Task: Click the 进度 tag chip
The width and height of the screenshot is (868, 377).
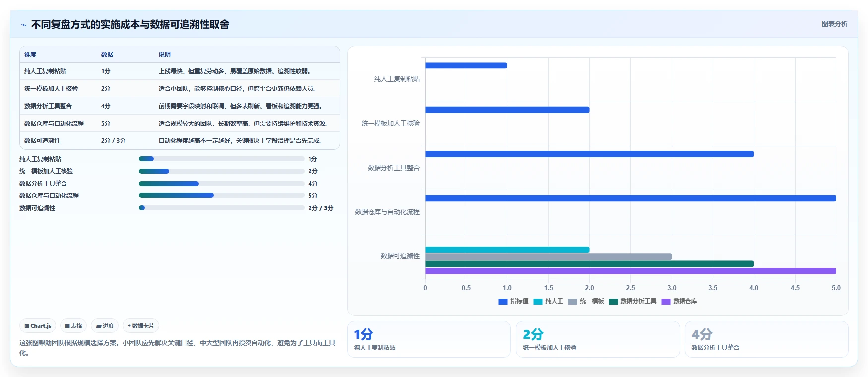Action: point(105,326)
